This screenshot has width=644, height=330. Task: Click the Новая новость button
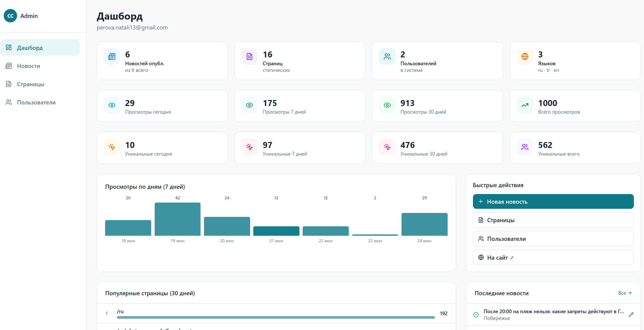click(553, 201)
